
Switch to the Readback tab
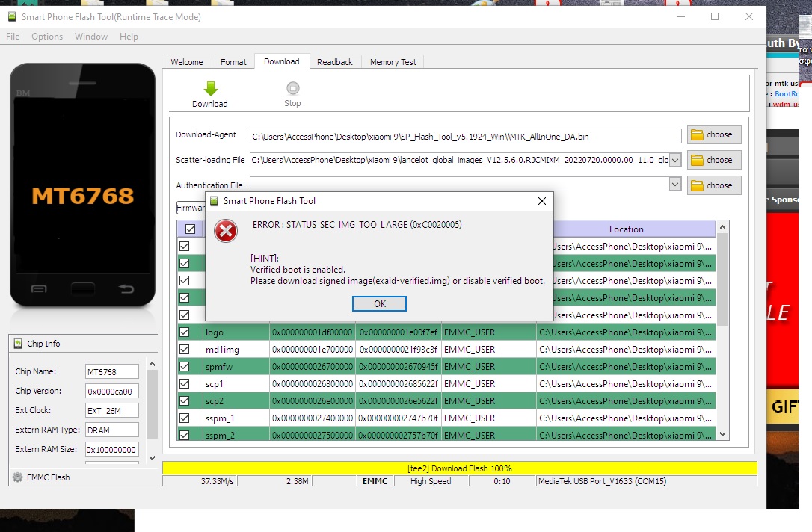[334, 62]
